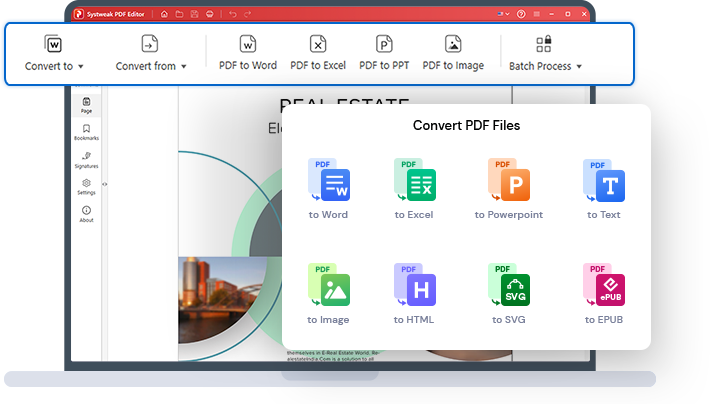Image resolution: width=711 pixels, height=404 pixels.
Task: Click the Print icon in title bar
Action: click(x=209, y=14)
